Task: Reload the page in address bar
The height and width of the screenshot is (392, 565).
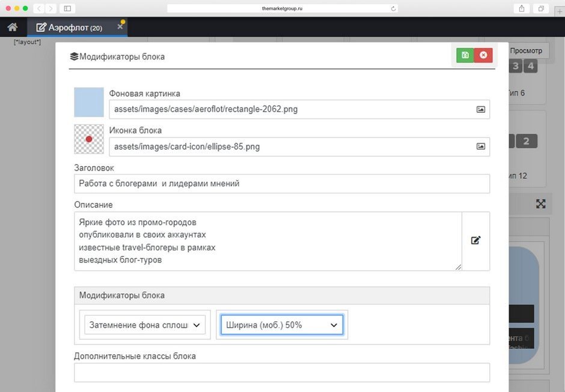Action: point(393,8)
